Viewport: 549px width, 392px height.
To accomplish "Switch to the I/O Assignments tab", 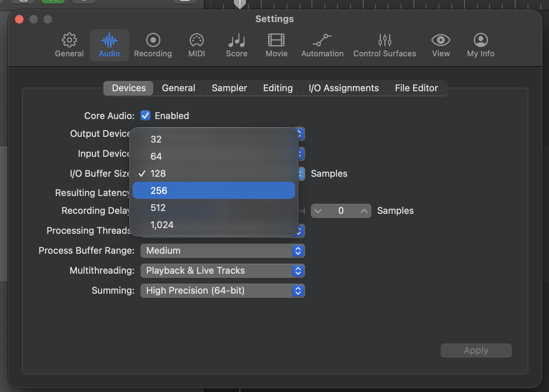I will click(x=344, y=88).
